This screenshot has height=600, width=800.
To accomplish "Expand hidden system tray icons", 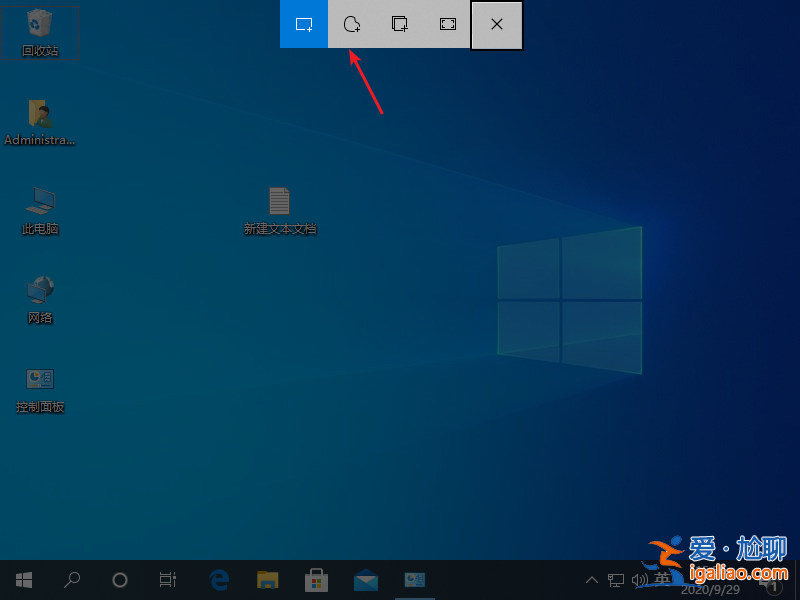I will pyautogui.click(x=592, y=579).
